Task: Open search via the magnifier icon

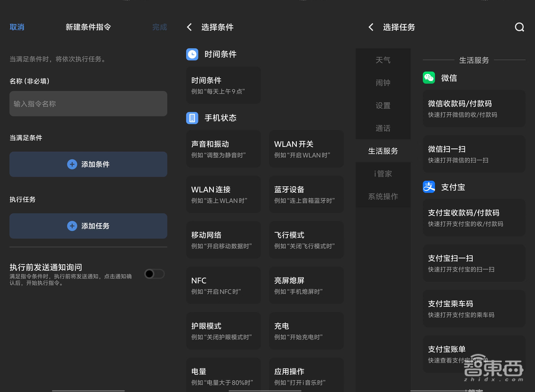Action: click(x=519, y=27)
